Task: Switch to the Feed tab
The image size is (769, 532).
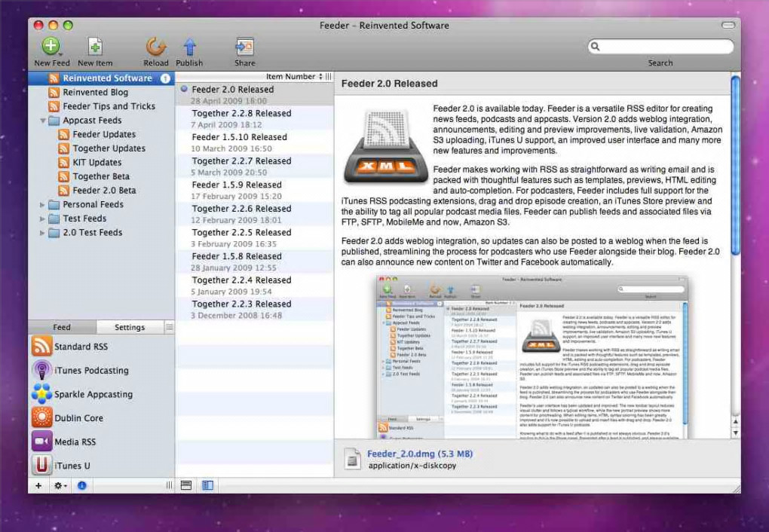Action: (x=62, y=327)
